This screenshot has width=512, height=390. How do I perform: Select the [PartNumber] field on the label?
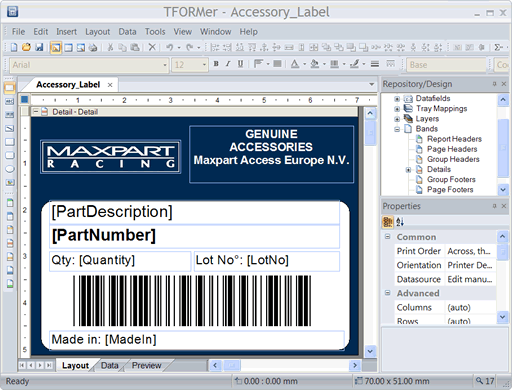point(194,236)
